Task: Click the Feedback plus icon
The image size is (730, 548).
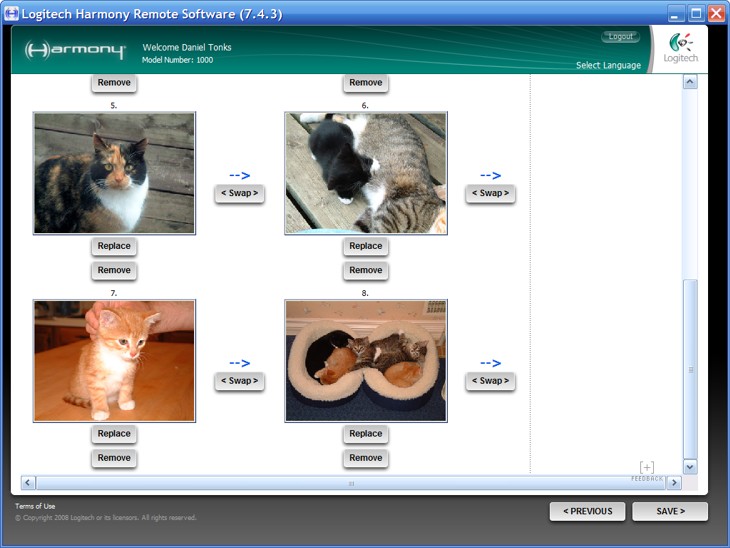Action: tap(647, 467)
